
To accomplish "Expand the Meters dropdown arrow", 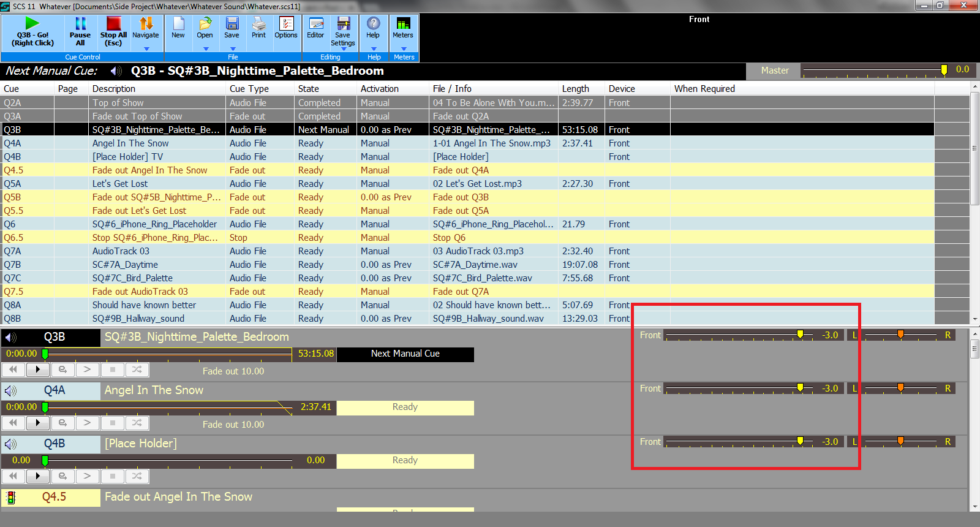I will 404,48.
